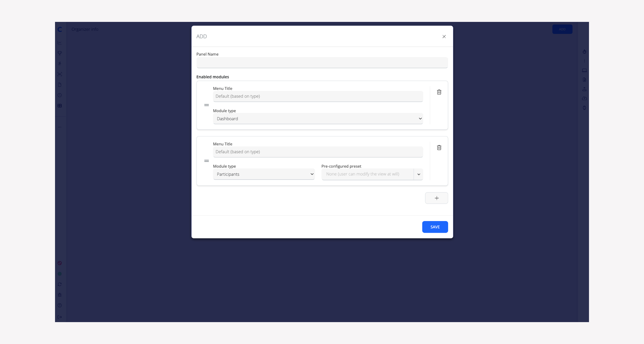Viewport: 644px width, 344px height.
Task: Grab the Dashboard module drag handle
Action: (x=206, y=105)
